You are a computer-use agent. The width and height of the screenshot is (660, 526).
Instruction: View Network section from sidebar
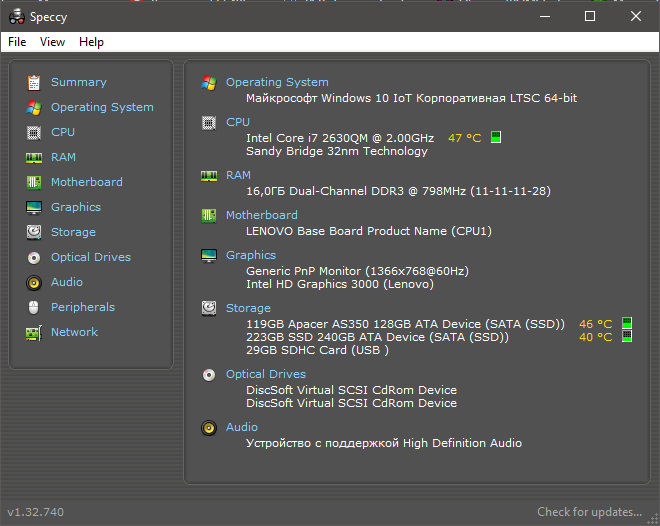[x=75, y=332]
